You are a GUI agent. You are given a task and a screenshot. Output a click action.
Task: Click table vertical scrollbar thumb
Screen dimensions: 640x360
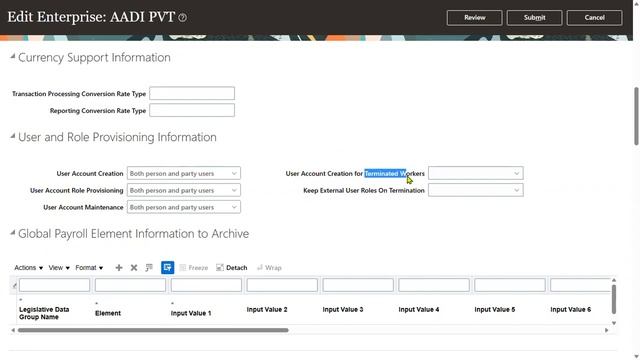coord(613,300)
